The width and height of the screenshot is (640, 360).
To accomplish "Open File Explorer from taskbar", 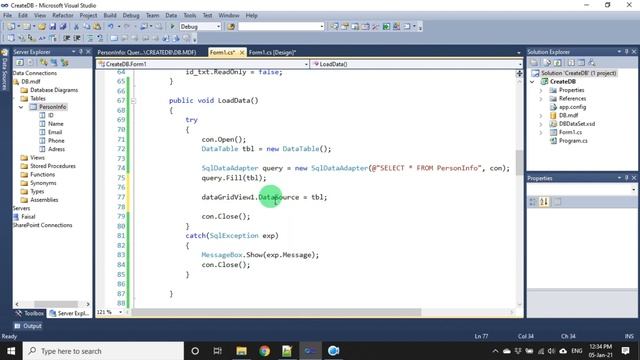I will [x=242, y=351].
